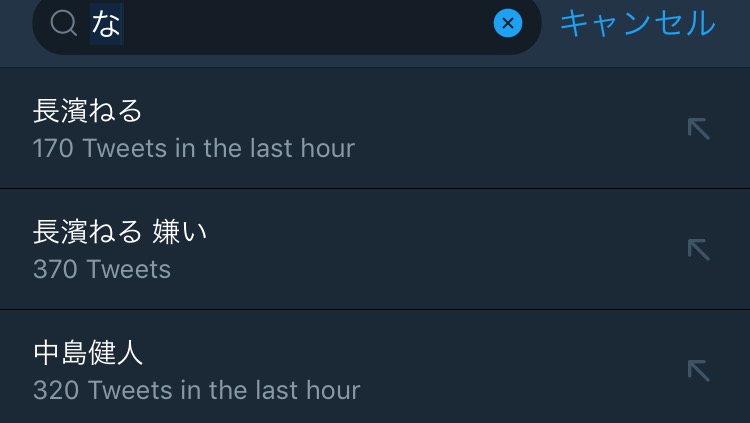This screenshot has width=750, height=423.
Task: Fill search with 中島健人 via its arrow icon
Action: 698,370
